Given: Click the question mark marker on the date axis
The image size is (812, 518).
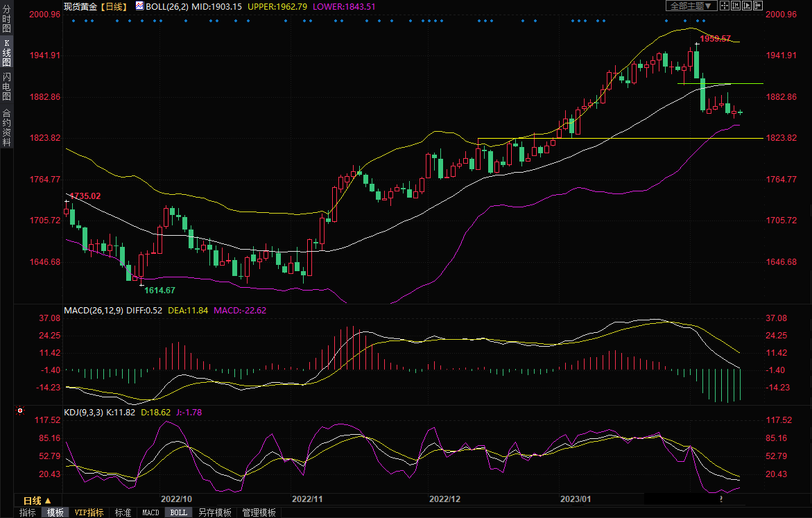Looking at the screenshot, I should pyautogui.click(x=722, y=499).
